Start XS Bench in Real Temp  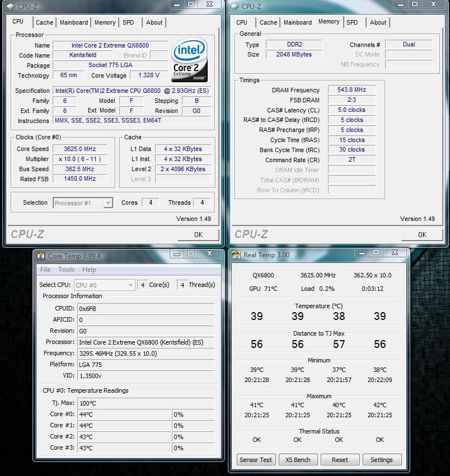tap(298, 460)
